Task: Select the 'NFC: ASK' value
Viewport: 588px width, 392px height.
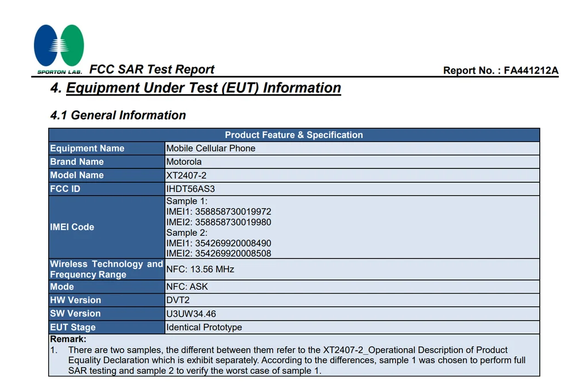Action: coord(187,287)
